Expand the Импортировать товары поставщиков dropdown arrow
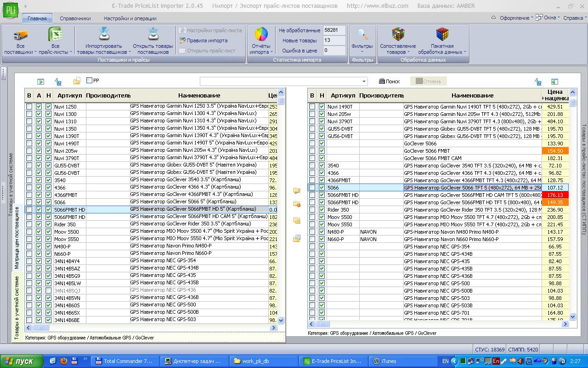 coord(129,52)
